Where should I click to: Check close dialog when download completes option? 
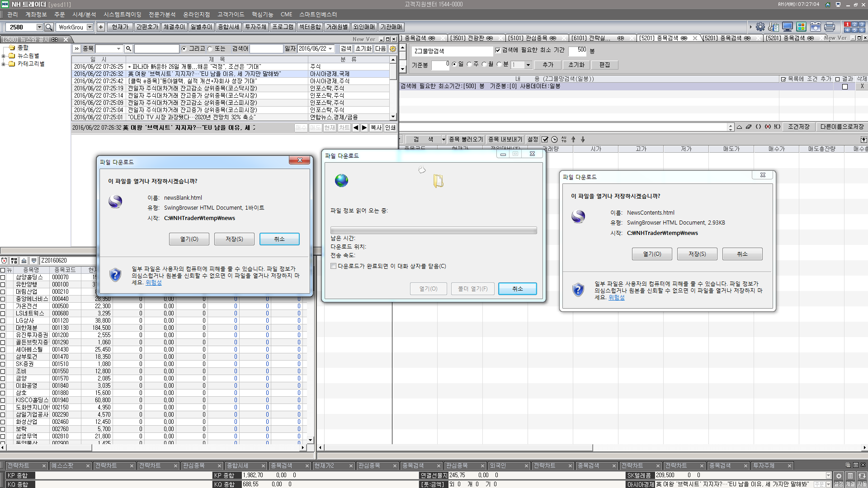point(334,266)
